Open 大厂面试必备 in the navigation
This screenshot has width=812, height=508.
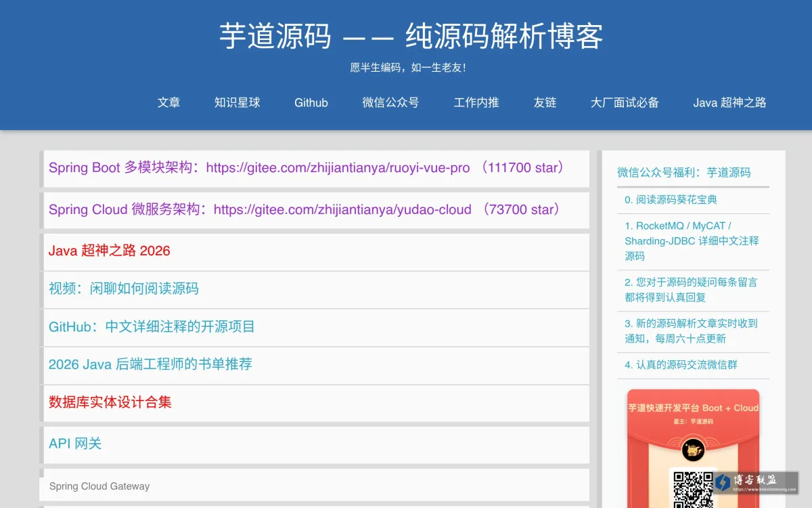(625, 102)
